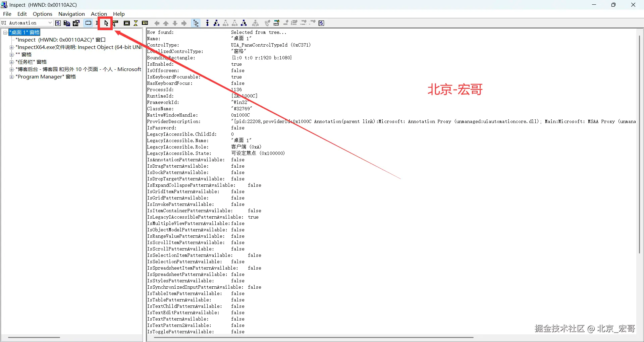This screenshot has height=342, width=644.
Task: Select the "博客后台 - 博客园" tree item
Action: pyautogui.click(x=78, y=69)
